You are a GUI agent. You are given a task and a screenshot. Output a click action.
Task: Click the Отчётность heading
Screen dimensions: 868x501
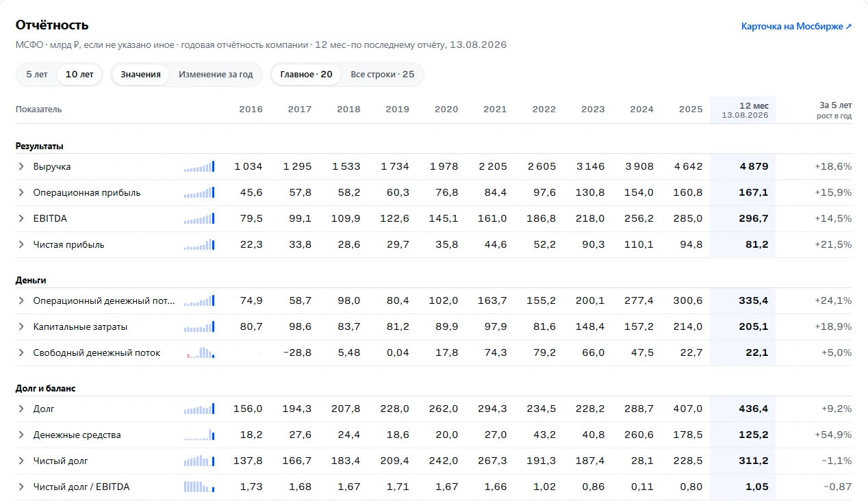click(x=52, y=25)
